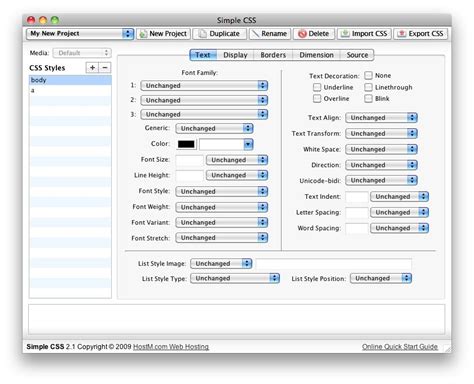Open the Text Transform dropdown
Image resolution: width=474 pixels, height=384 pixels.
pos(381,133)
